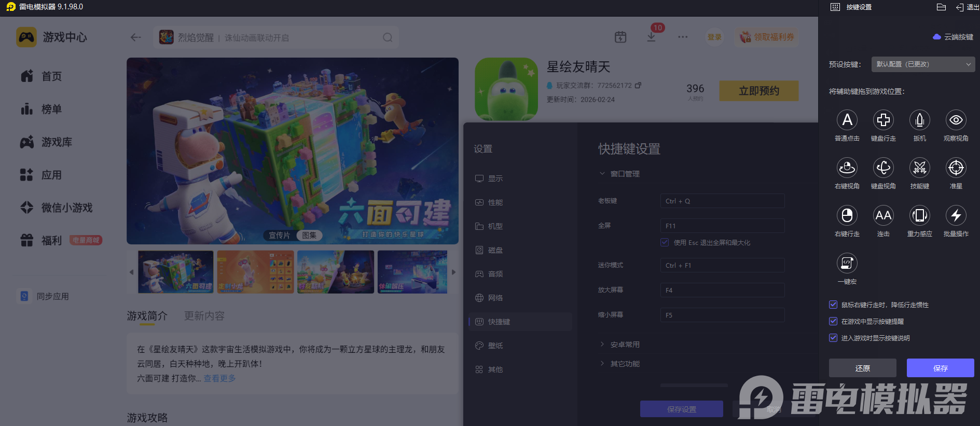Open the folder icon in the key settings header

click(941, 7)
